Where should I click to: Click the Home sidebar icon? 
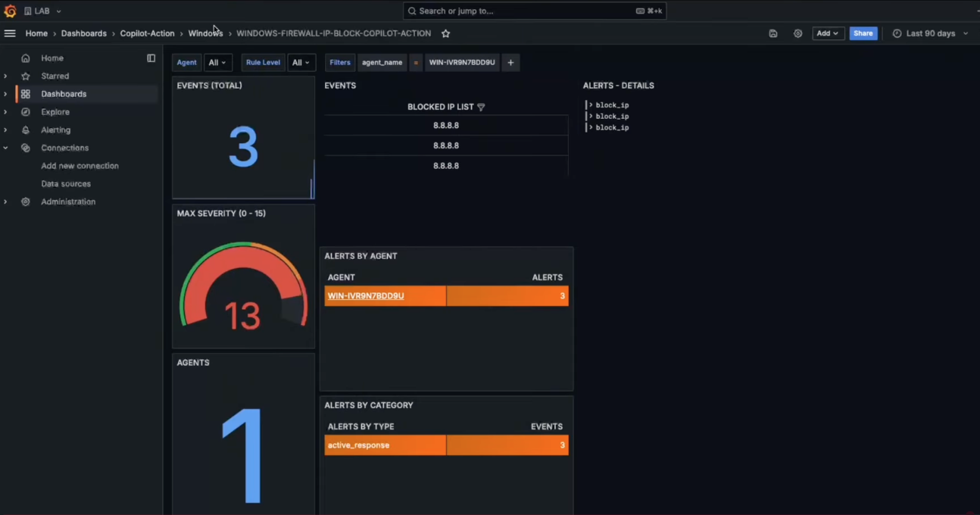click(x=26, y=58)
